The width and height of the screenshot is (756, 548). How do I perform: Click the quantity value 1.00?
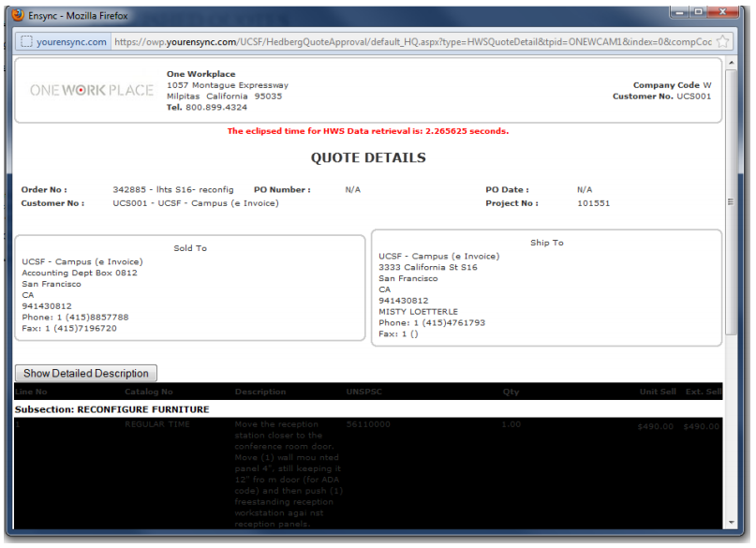(511, 424)
